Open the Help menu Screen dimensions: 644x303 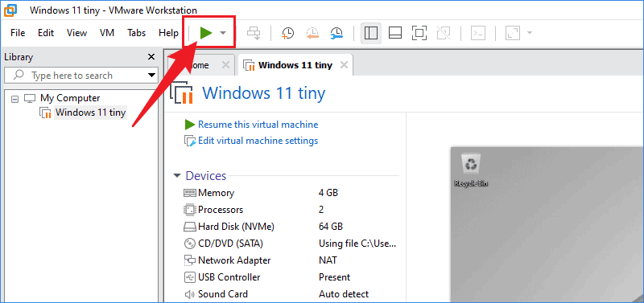tap(168, 33)
